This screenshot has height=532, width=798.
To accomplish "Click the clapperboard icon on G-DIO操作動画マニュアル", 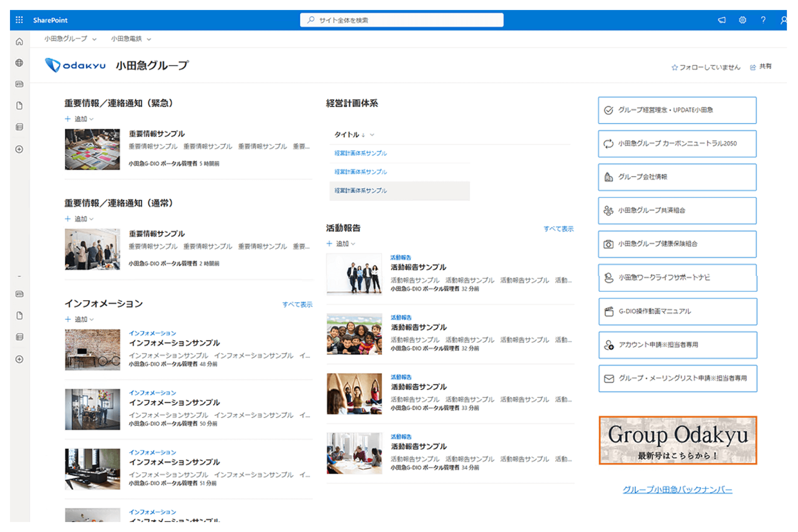I will coord(609,311).
